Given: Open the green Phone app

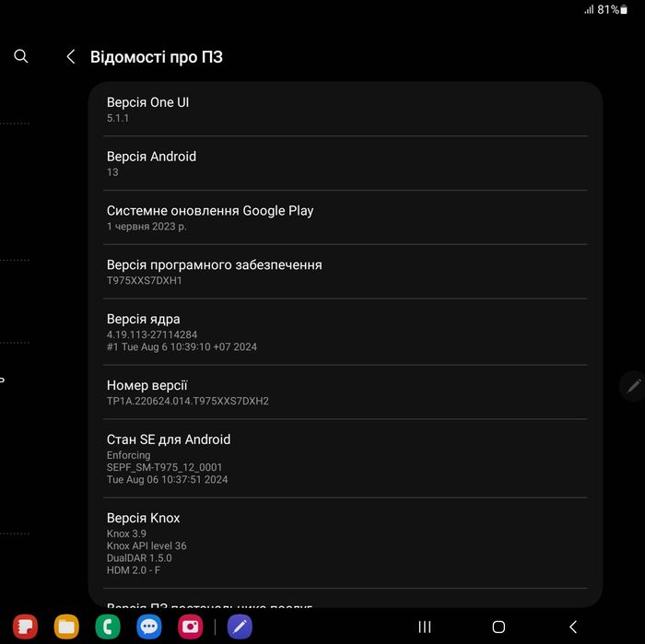Looking at the screenshot, I should point(108,626).
